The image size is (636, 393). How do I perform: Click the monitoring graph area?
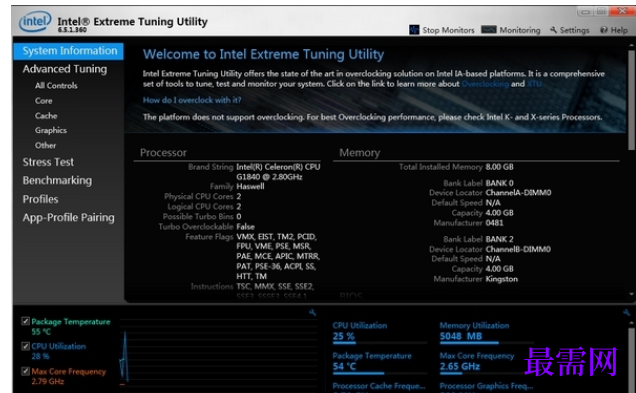(219, 353)
